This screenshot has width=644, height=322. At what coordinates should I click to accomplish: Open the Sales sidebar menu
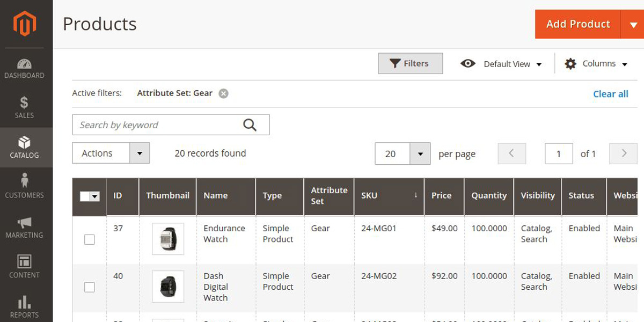click(x=25, y=108)
